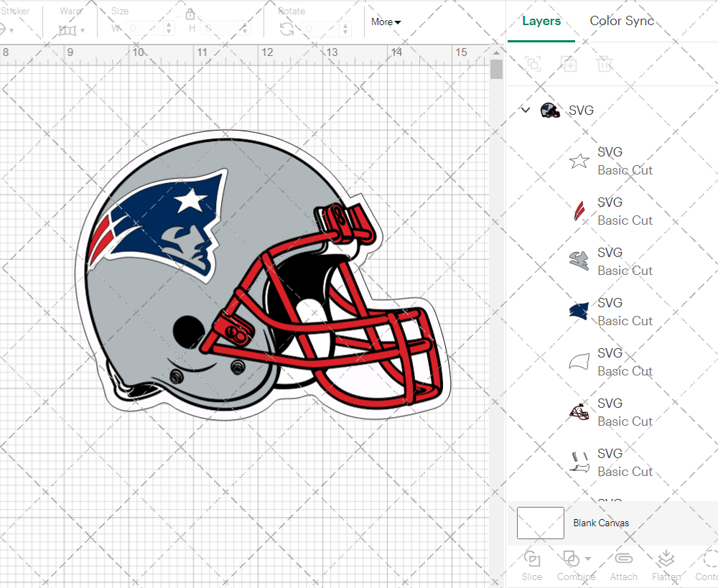
Task: Open the More dropdown menu
Action: coord(386,22)
